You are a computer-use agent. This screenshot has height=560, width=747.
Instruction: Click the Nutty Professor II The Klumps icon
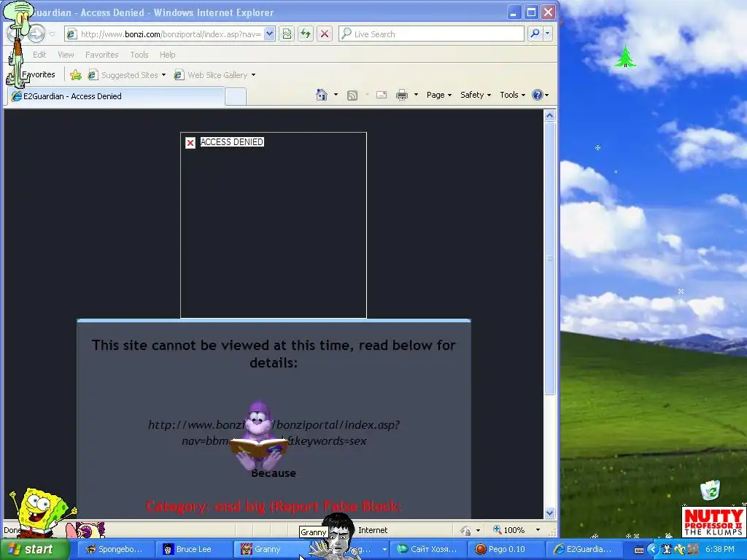click(x=713, y=522)
